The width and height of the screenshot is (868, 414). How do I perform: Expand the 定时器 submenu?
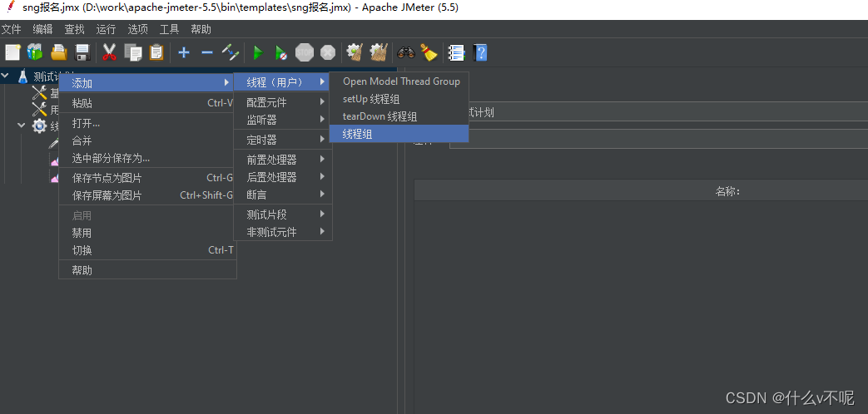282,140
